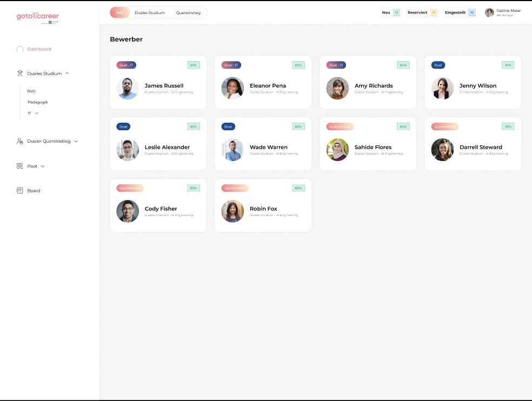
Task: Switch to the Duales Studium filter tab
Action: (150, 12)
